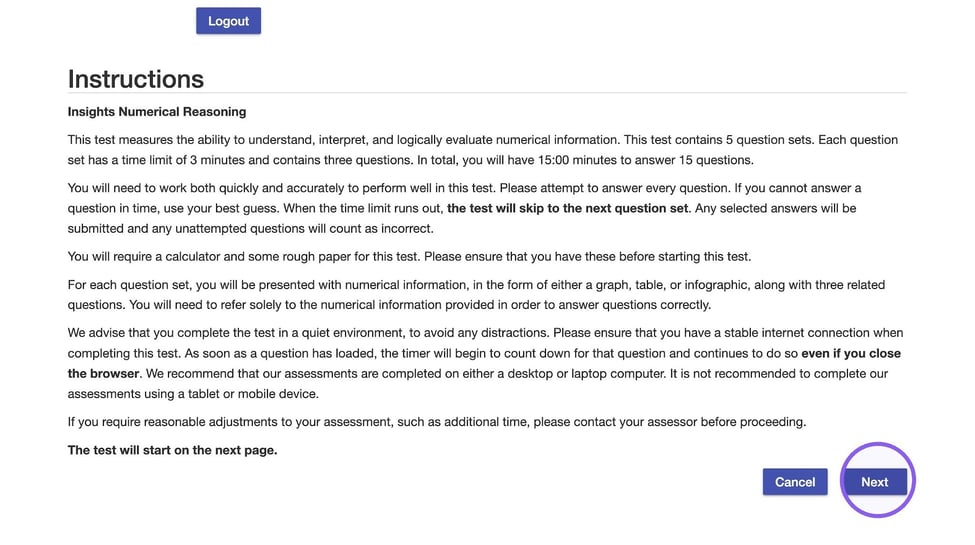Click the Logout button
The width and height of the screenshot is (975, 545).
point(228,21)
